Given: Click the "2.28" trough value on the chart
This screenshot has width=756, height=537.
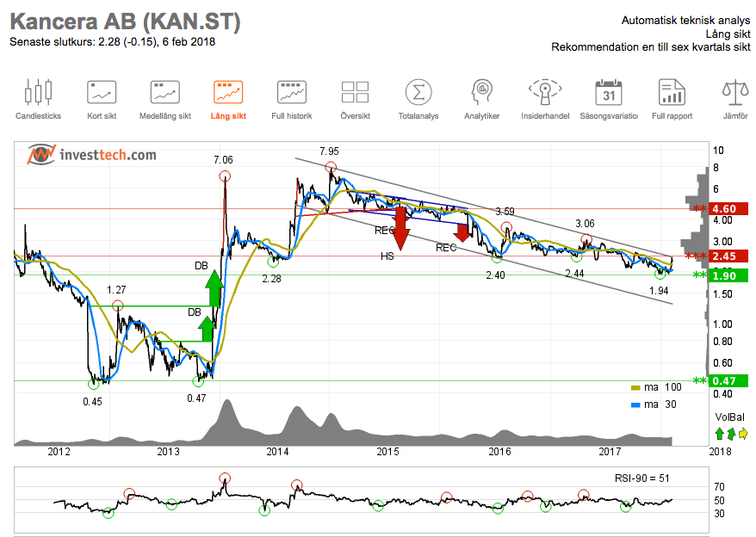Looking at the screenshot, I should coord(271,279).
